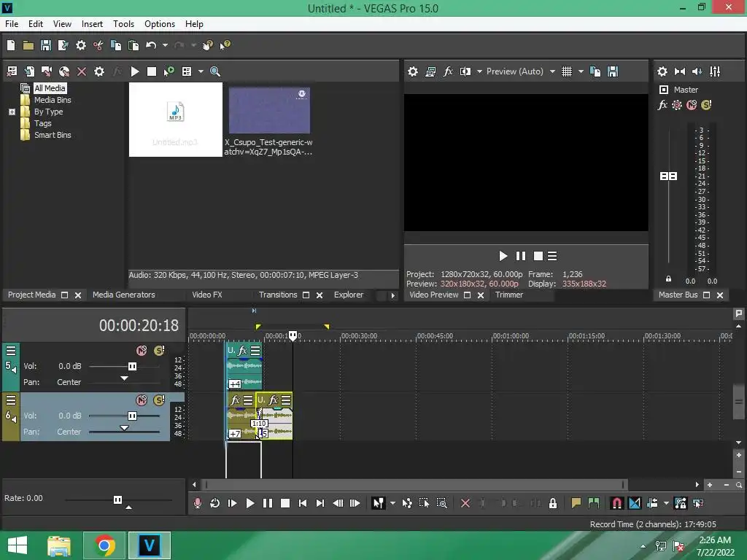Screen dimensions: 747x560
Task: Switch to the Media Generators tab
Action: [x=124, y=295]
